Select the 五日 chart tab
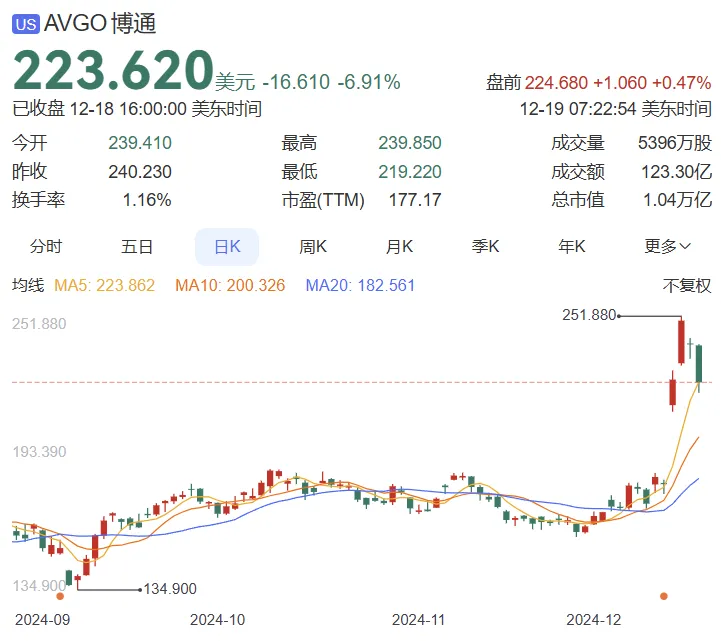 [137, 246]
